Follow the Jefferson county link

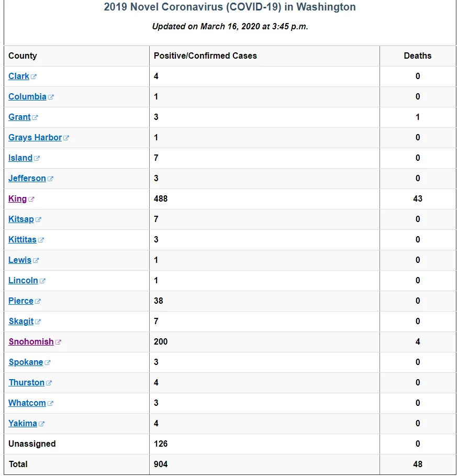click(27, 178)
